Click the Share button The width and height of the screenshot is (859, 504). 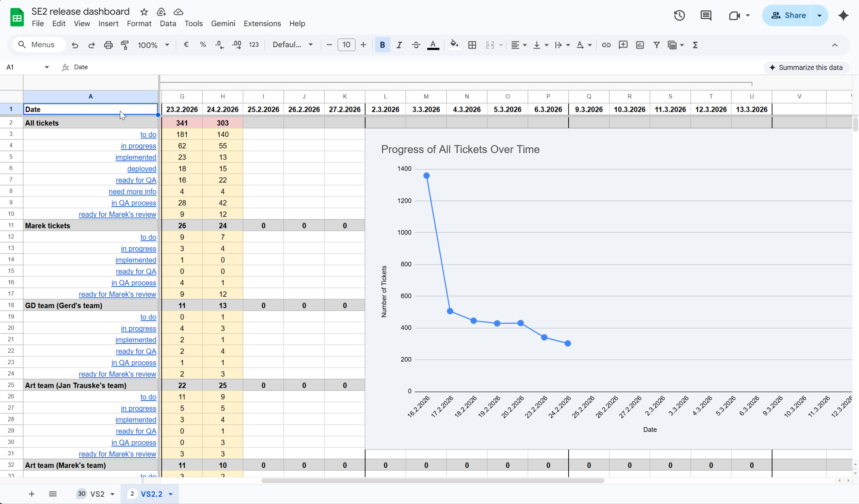click(x=789, y=15)
